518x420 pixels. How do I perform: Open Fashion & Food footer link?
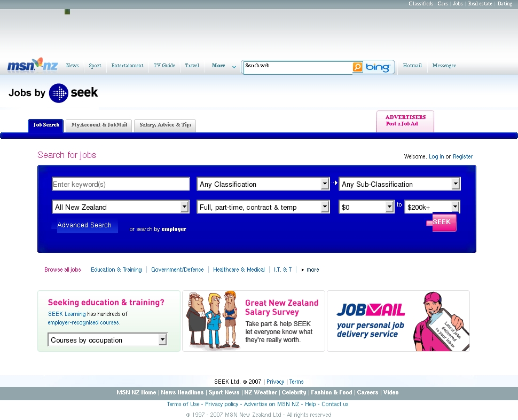coord(331,392)
